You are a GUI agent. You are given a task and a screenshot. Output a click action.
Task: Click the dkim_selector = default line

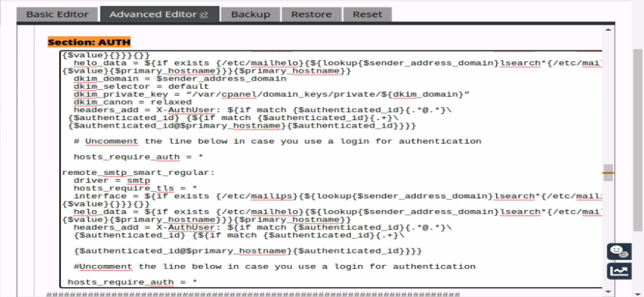coord(142,86)
